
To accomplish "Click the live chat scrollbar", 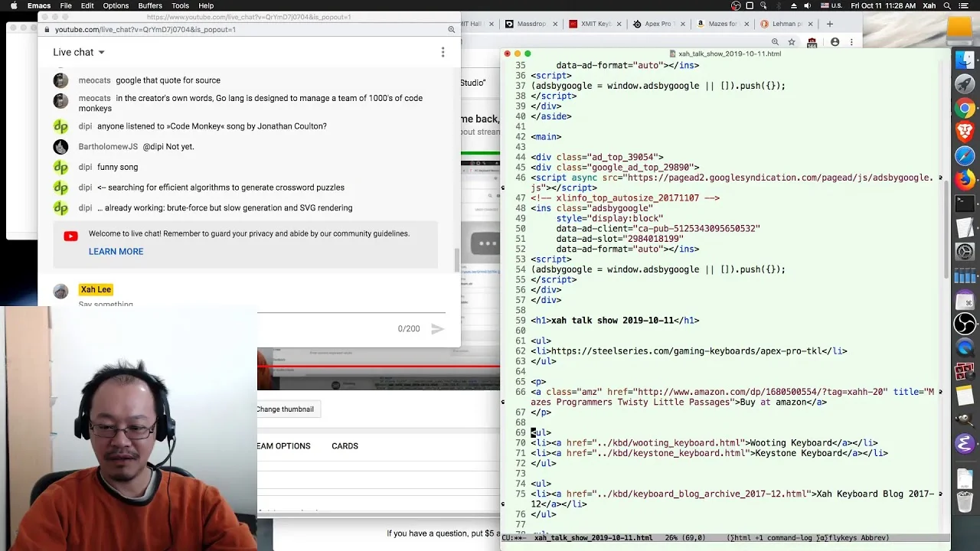I will [x=457, y=260].
